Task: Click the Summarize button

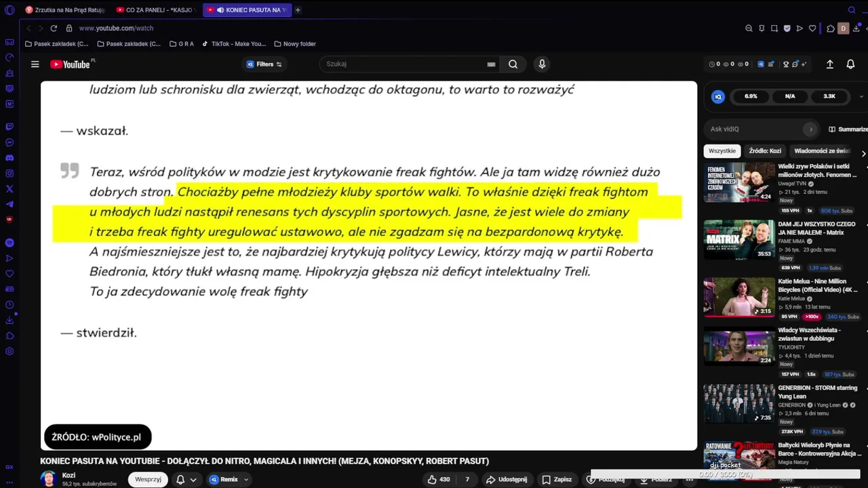Action: (848, 129)
